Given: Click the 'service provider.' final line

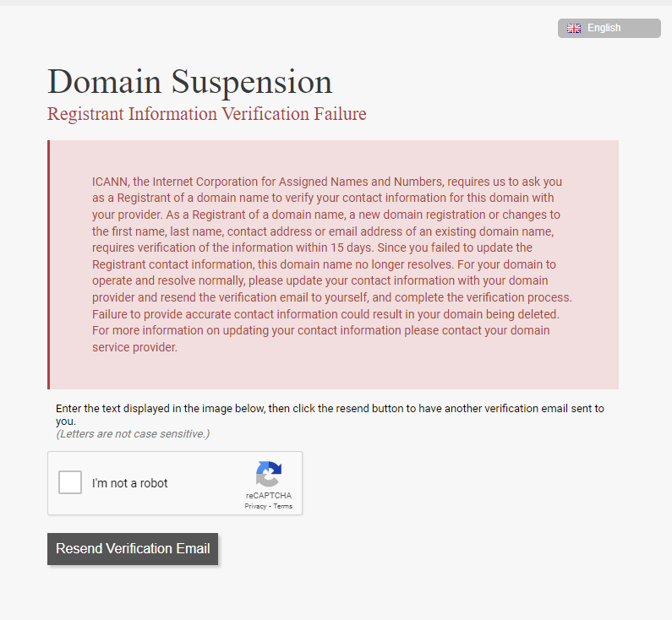Looking at the screenshot, I should [134, 347].
